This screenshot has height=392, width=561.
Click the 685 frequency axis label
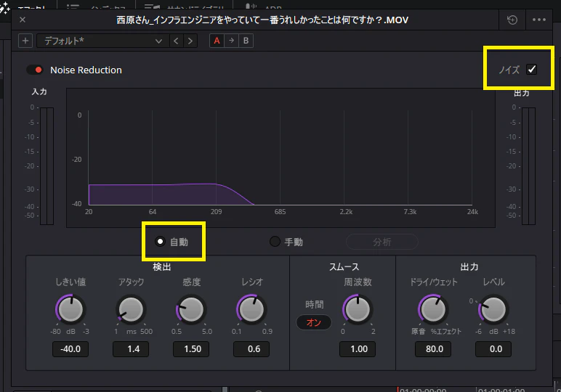point(280,212)
